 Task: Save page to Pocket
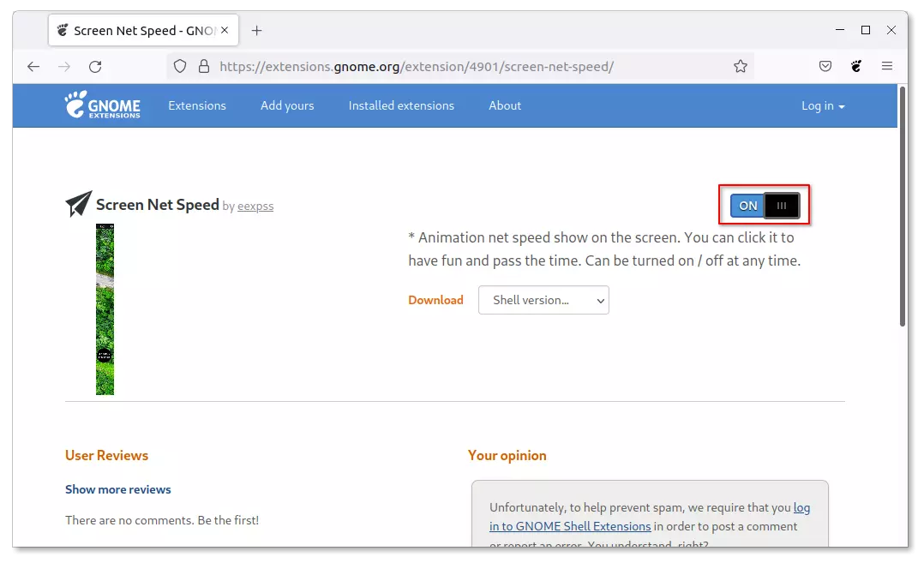825,67
